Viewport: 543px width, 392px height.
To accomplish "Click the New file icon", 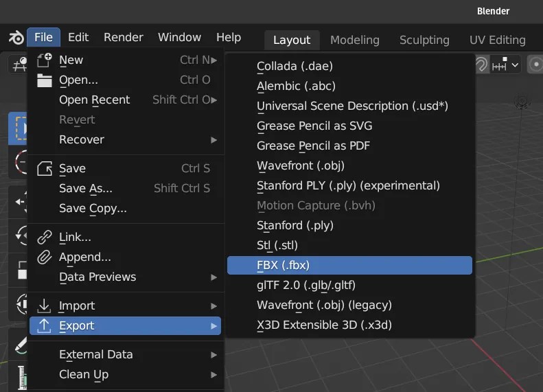I will pyautogui.click(x=45, y=60).
